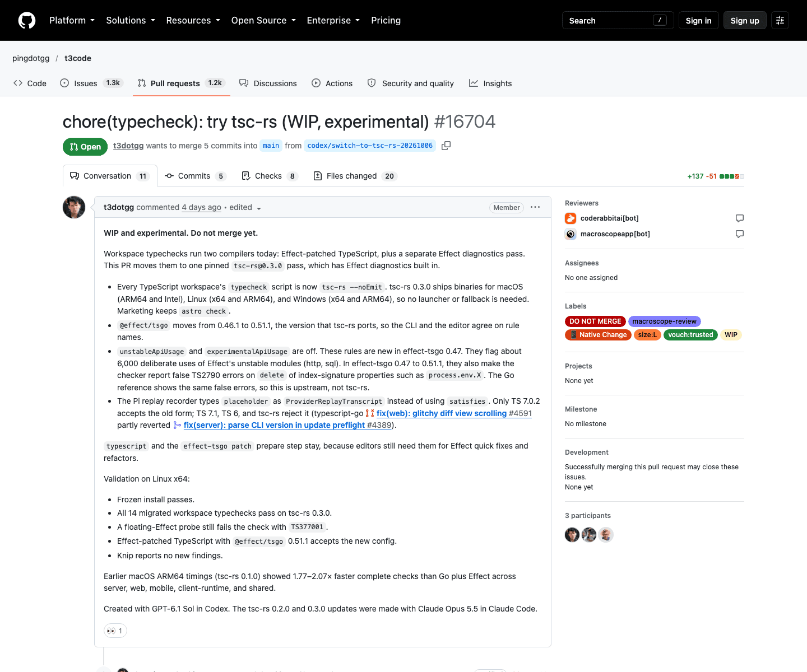Click the macroscopeapp bot avatar icon
This screenshot has height=672, width=807.
pos(571,234)
